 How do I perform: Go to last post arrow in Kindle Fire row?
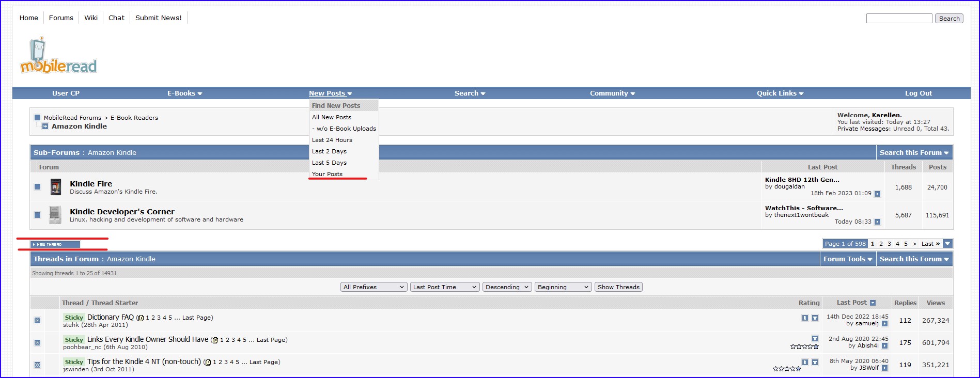point(877,194)
